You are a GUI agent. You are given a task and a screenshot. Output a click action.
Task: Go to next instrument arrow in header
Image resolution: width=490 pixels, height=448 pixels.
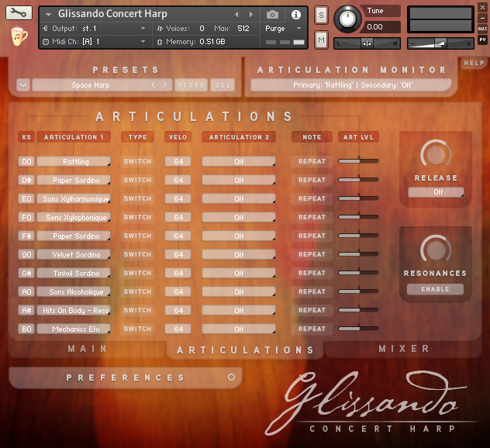coord(250,15)
